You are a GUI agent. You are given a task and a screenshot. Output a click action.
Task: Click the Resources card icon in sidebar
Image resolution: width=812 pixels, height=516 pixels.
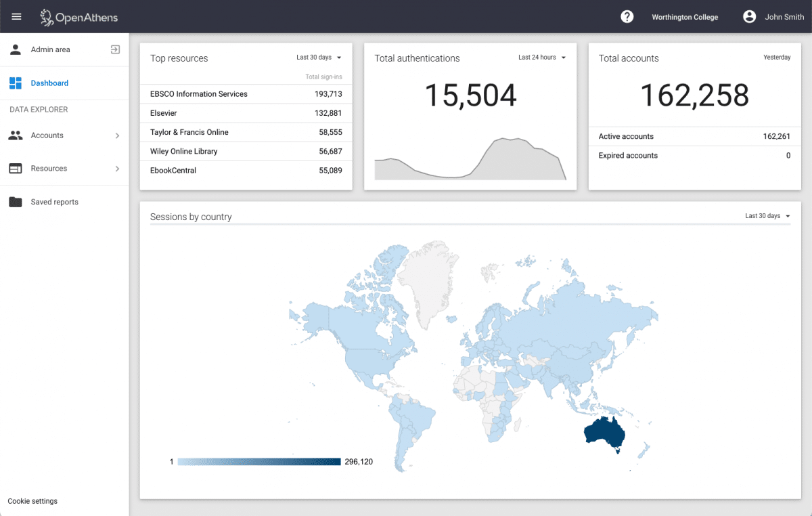(15, 168)
